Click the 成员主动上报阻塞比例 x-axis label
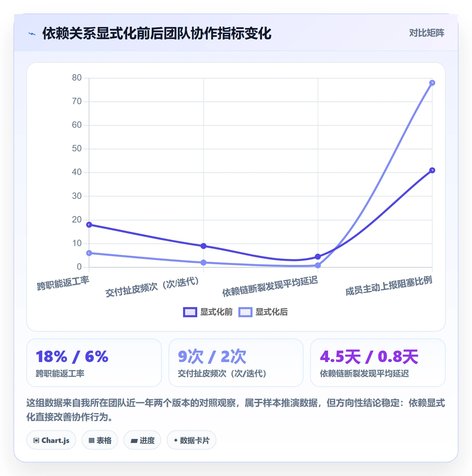The image size is (472, 476). point(389,286)
